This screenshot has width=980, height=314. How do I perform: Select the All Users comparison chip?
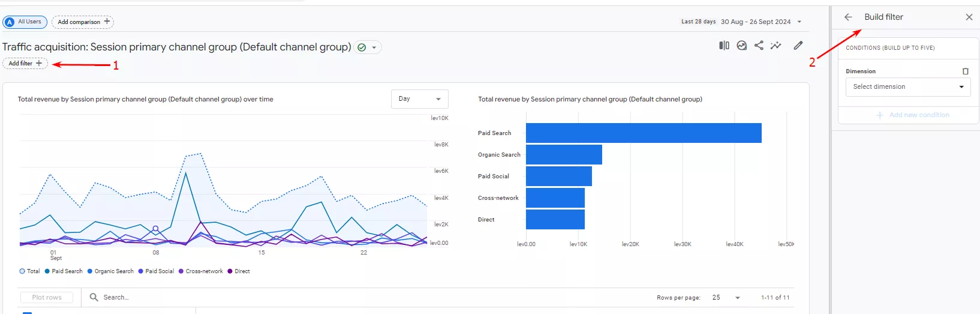[x=25, y=22]
